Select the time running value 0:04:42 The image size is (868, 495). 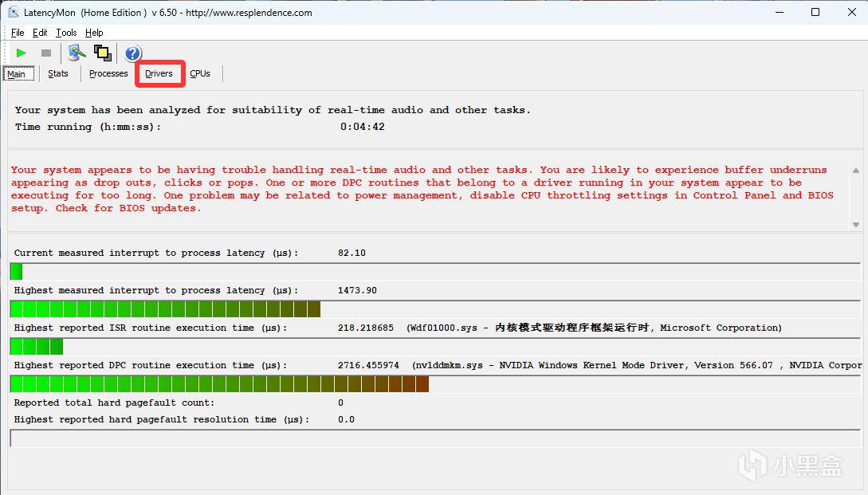click(363, 127)
